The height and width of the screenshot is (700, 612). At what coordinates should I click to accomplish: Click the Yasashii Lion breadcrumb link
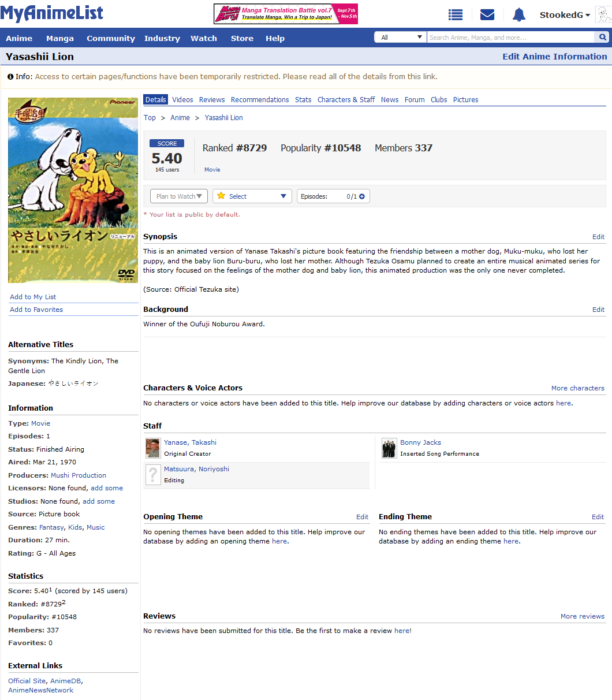[223, 118]
